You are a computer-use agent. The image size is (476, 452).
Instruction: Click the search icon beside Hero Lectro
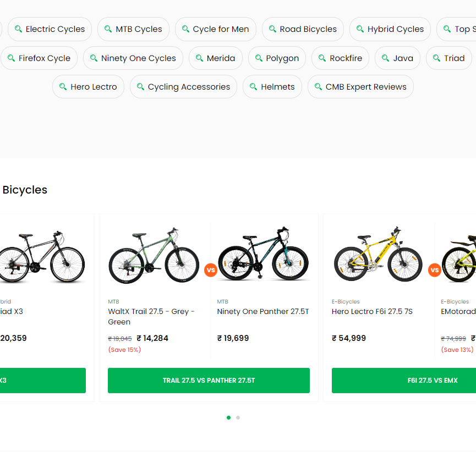[x=63, y=87]
